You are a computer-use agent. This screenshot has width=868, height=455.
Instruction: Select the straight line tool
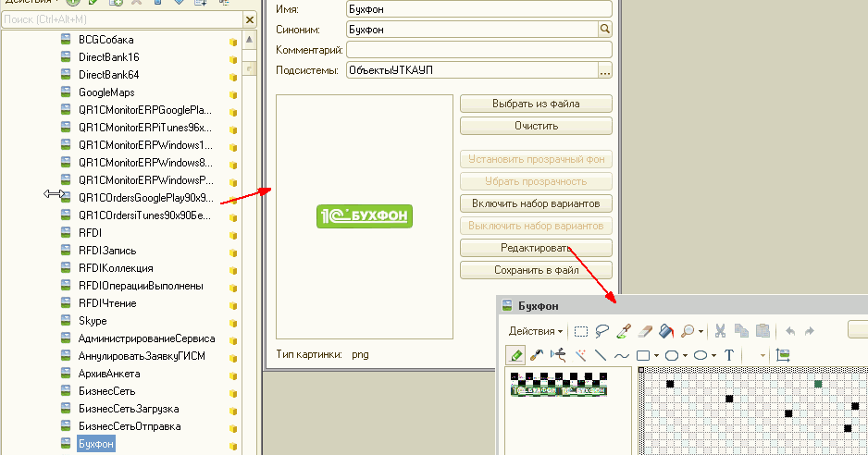pyautogui.click(x=600, y=355)
